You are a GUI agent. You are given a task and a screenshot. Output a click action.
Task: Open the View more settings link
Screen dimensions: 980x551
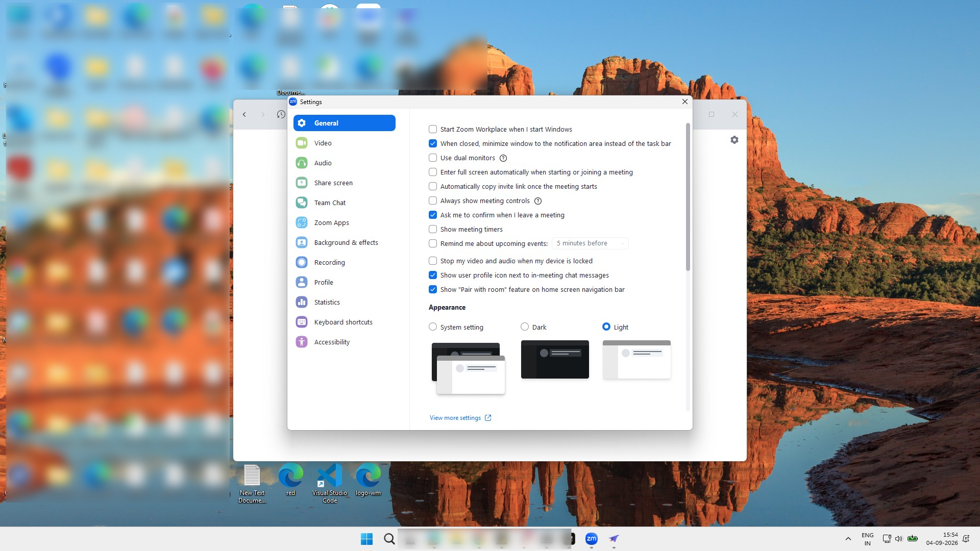point(460,418)
